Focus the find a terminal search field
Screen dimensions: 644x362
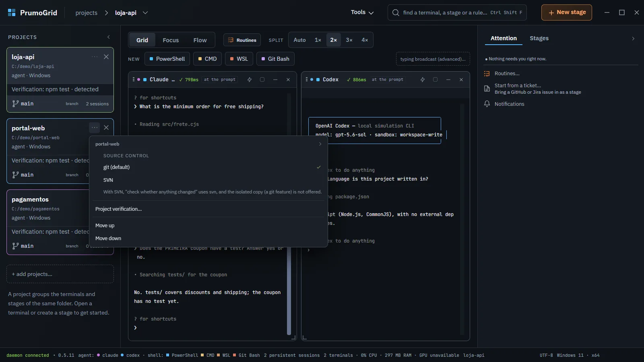click(457, 12)
